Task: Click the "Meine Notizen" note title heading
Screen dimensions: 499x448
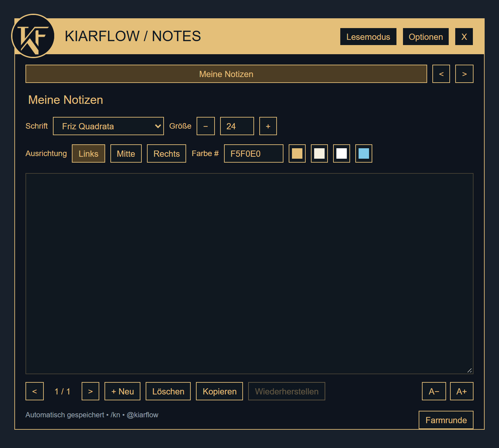Action: (66, 100)
